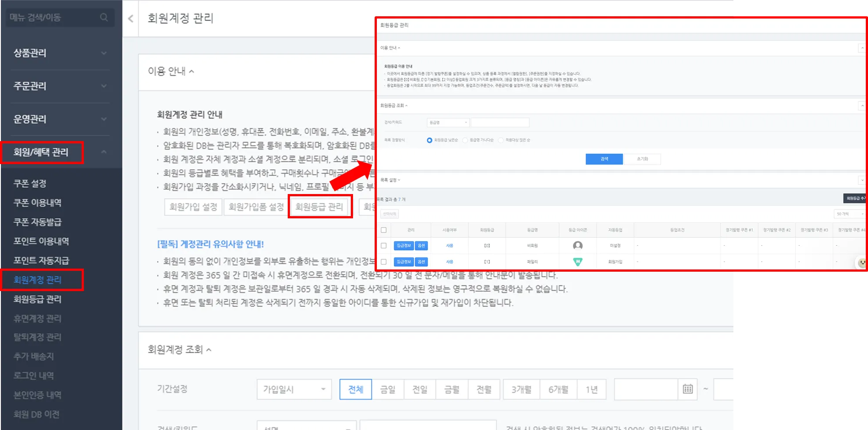This screenshot has width=868, height=430.
Task: Select 회원계정 관리 in the sidebar
Action: [x=38, y=280]
